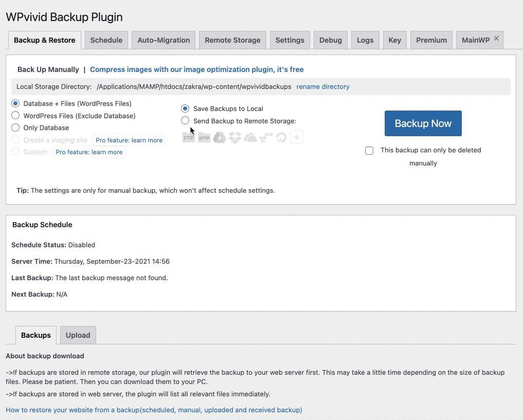523x420 pixels.
Task: Choose the OneDrive cloud storage icon
Action: pyautogui.click(x=250, y=137)
